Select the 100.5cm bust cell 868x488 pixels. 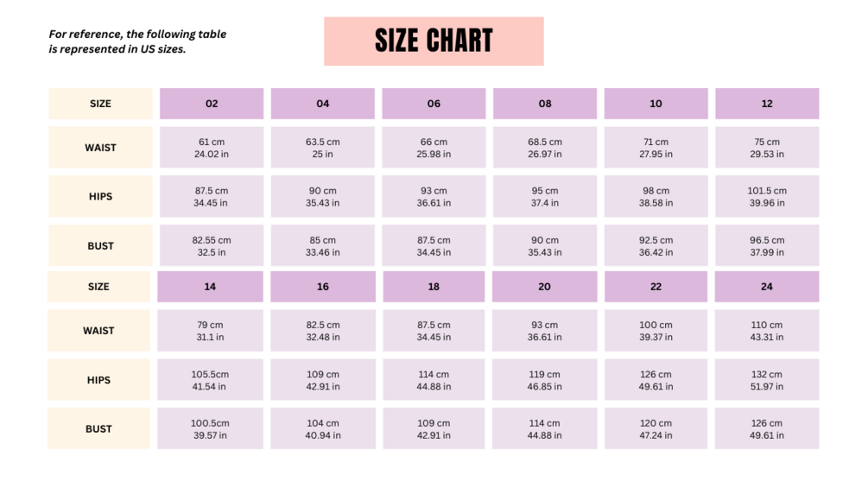coord(210,429)
